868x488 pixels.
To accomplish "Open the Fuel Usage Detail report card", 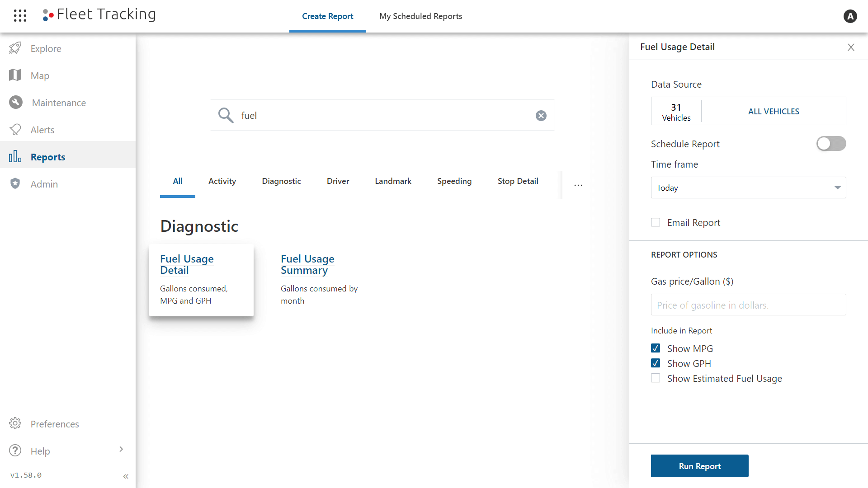I will pos(201,280).
